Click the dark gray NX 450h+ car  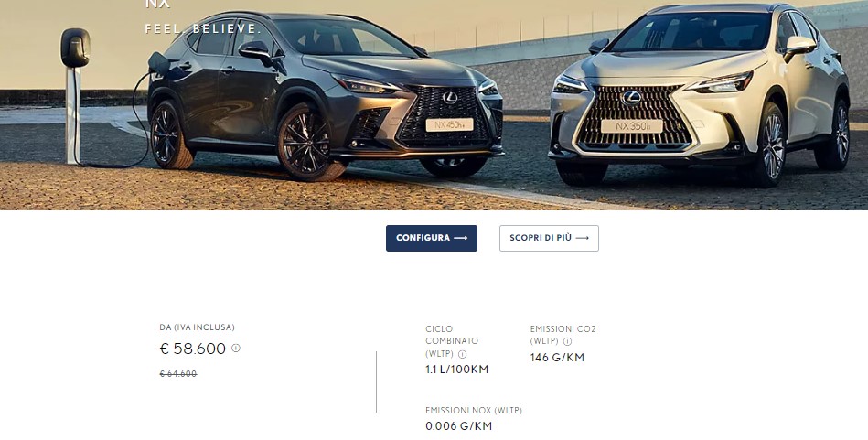click(325, 94)
